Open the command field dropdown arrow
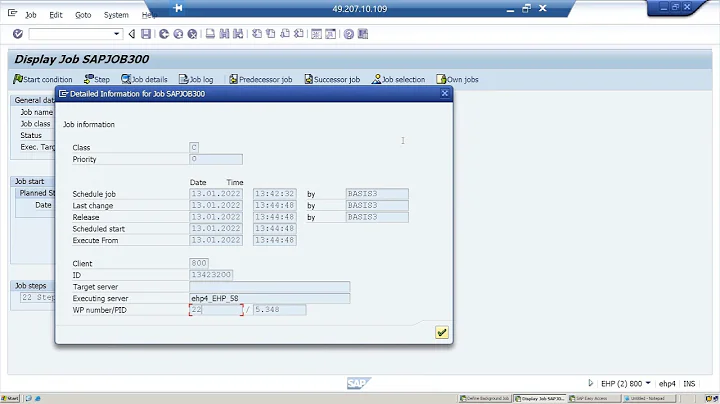720x404 pixels. pyautogui.click(x=117, y=34)
